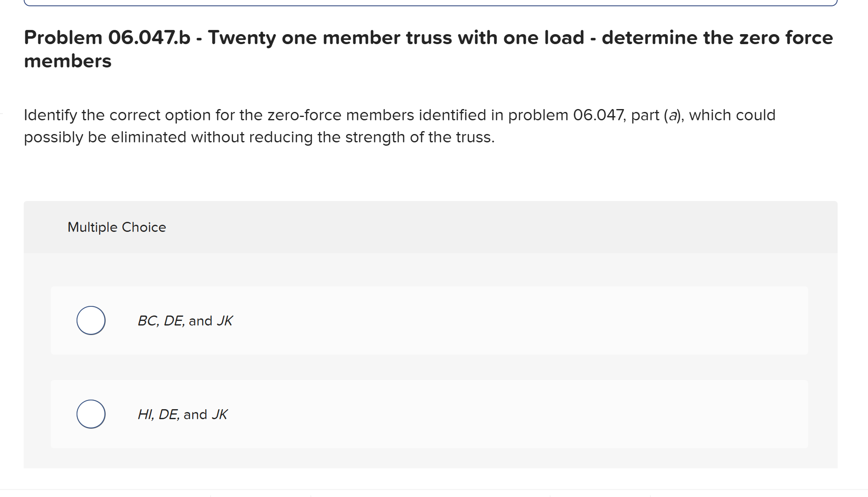Click the answer text "BC, DE, and JK"
The height and width of the screenshot is (497, 868).
tap(185, 320)
